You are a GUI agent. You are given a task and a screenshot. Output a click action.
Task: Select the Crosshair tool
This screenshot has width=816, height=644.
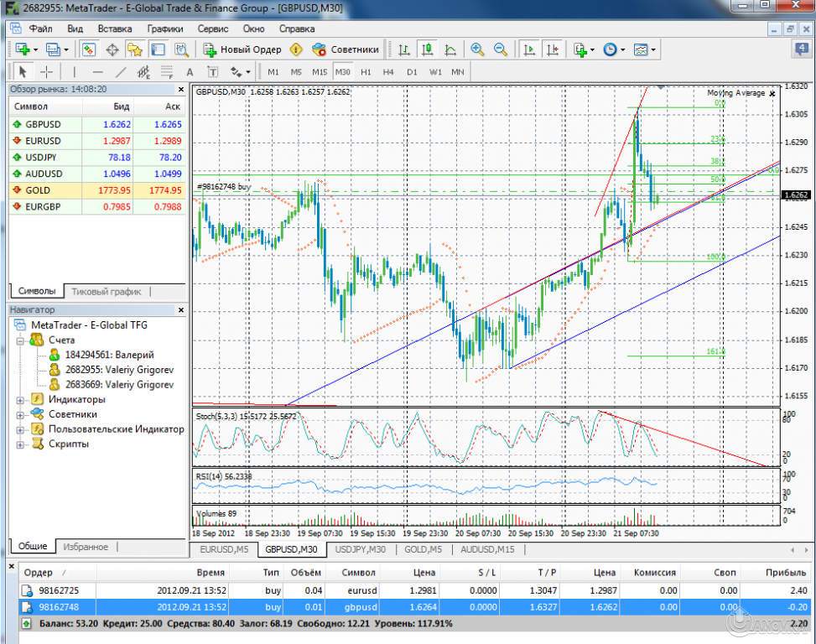point(47,72)
